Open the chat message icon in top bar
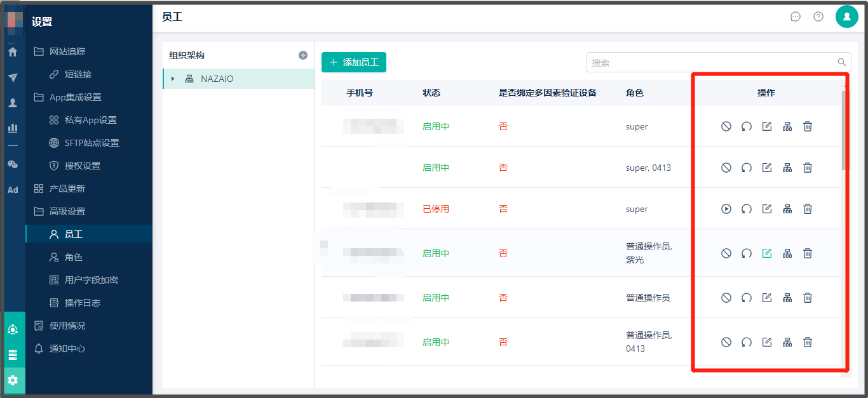This screenshot has width=868, height=398. click(796, 17)
